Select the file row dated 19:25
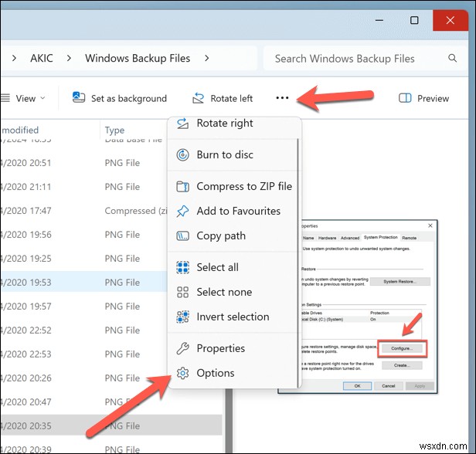476x454 pixels. pos(83,259)
